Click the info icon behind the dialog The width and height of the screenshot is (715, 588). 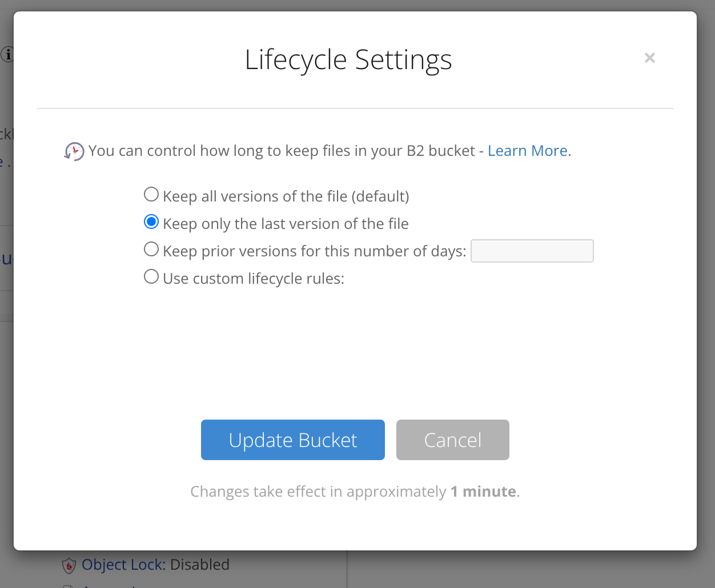pos(7,55)
